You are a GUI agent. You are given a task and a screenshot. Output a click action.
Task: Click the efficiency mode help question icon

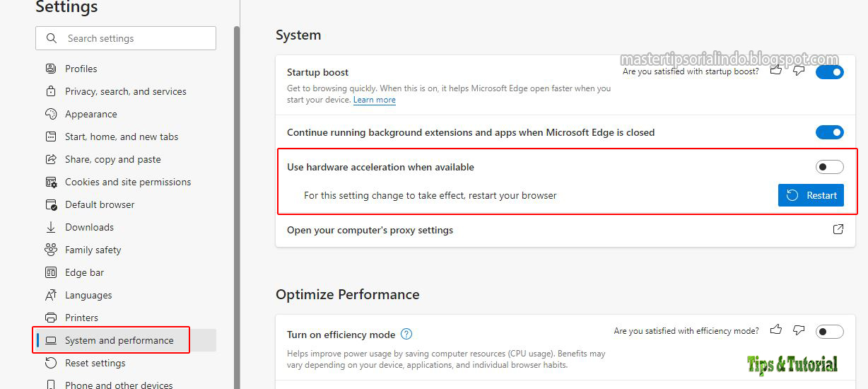coord(406,335)
